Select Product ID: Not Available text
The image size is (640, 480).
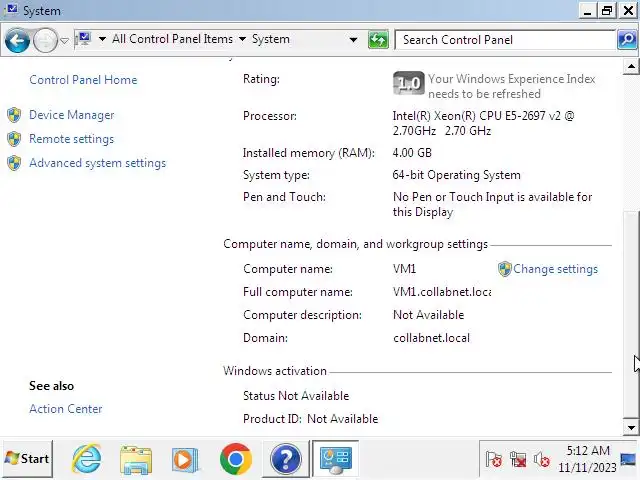(x=310, y=419)
